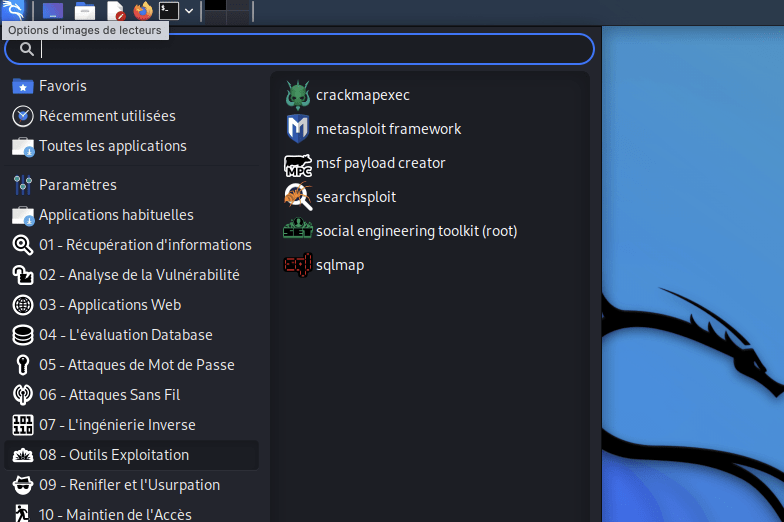The image size is (784, 522).
Task: Open Firefox from the top panel
Action: tap(142, 10)
